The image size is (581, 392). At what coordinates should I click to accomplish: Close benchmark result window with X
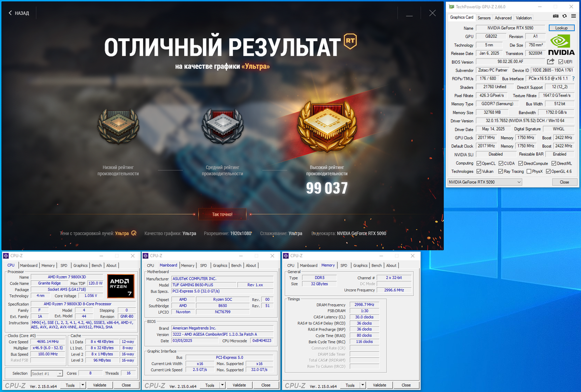[432, 13]
